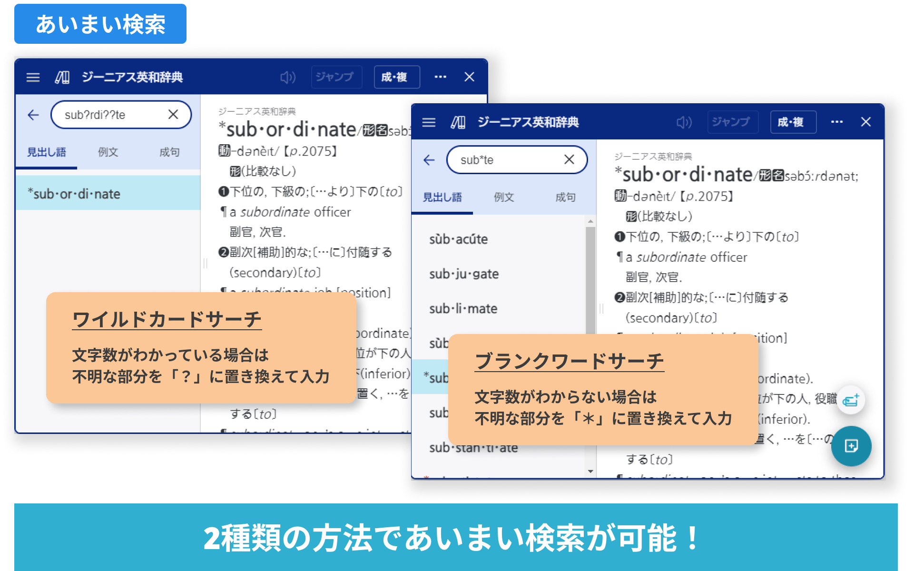924x571 pixels.
Task: Click ブランクワードサーチ heading
Action: (x=569, y=361)
